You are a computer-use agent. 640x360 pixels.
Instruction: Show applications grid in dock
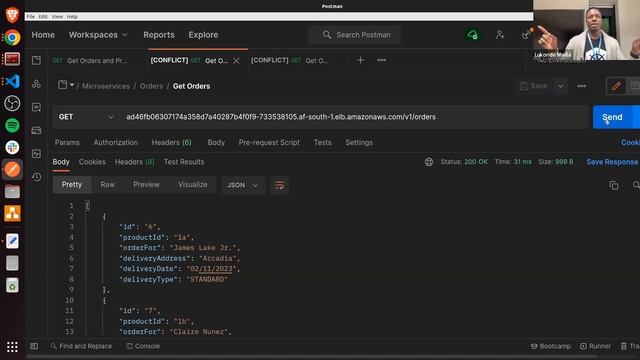(x=12, y=347)
